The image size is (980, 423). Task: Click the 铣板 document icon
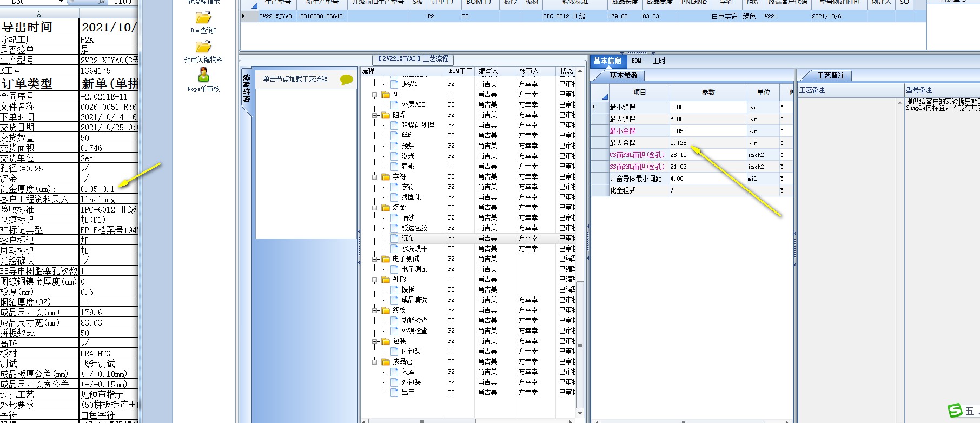tap(394, 289)
